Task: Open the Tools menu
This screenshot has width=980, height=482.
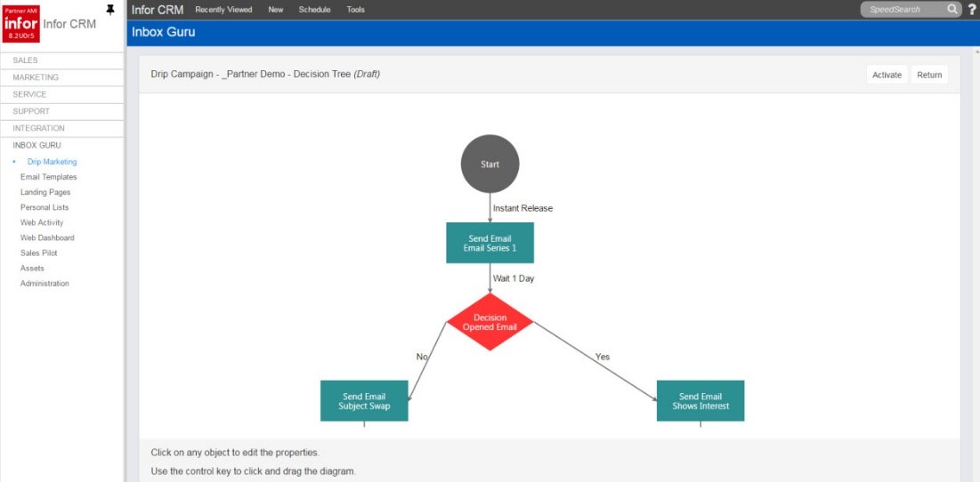Action: tap(356, 10)
